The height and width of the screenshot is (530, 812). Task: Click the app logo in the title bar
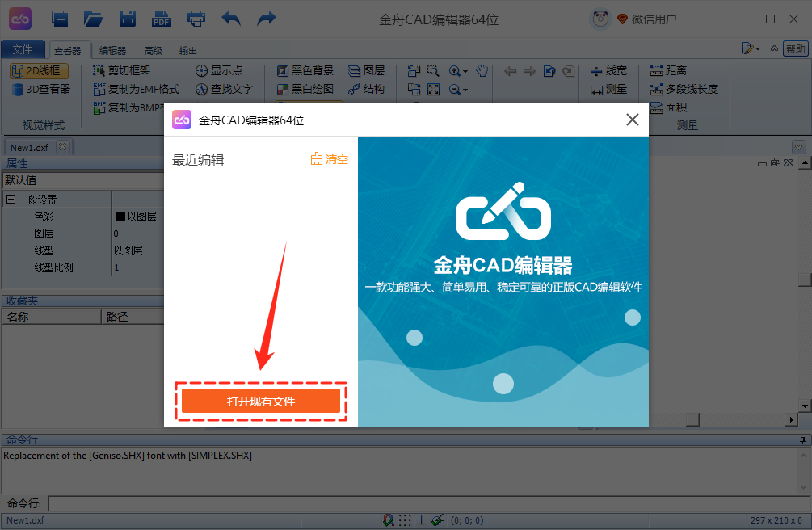[20, 19]
